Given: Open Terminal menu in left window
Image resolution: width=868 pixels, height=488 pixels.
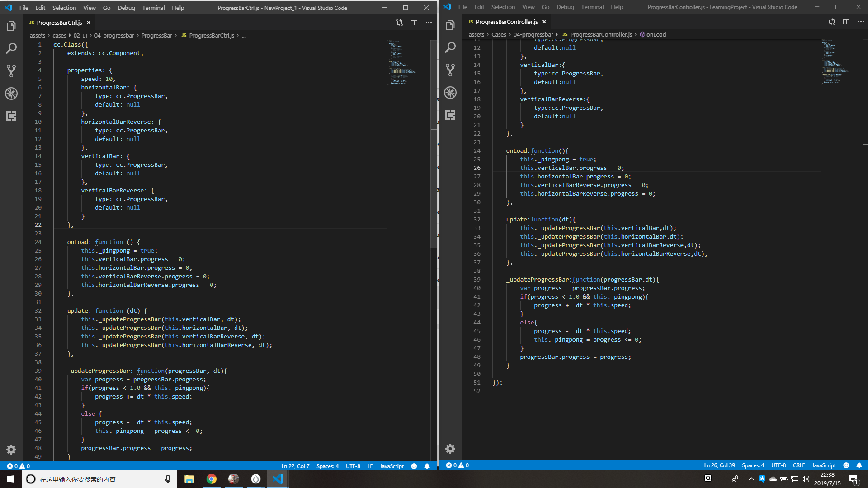Looking at the screenshot, I should tap(153, 8).
